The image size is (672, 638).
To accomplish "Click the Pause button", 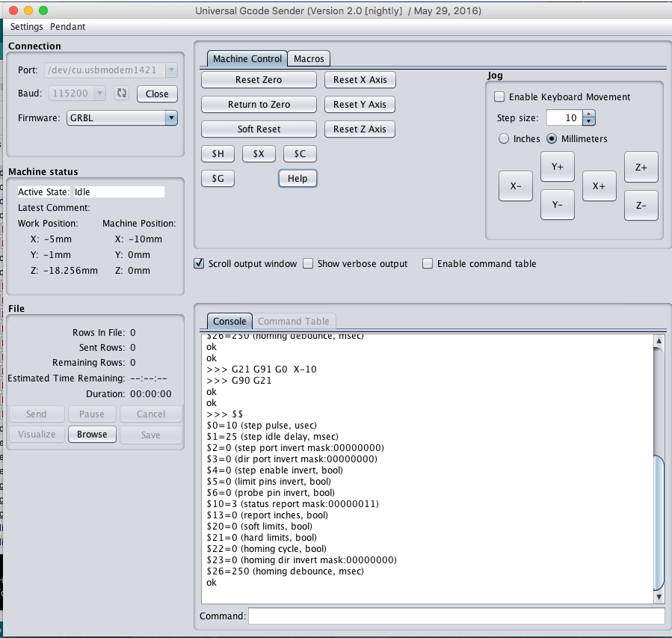I will point(92,414).
